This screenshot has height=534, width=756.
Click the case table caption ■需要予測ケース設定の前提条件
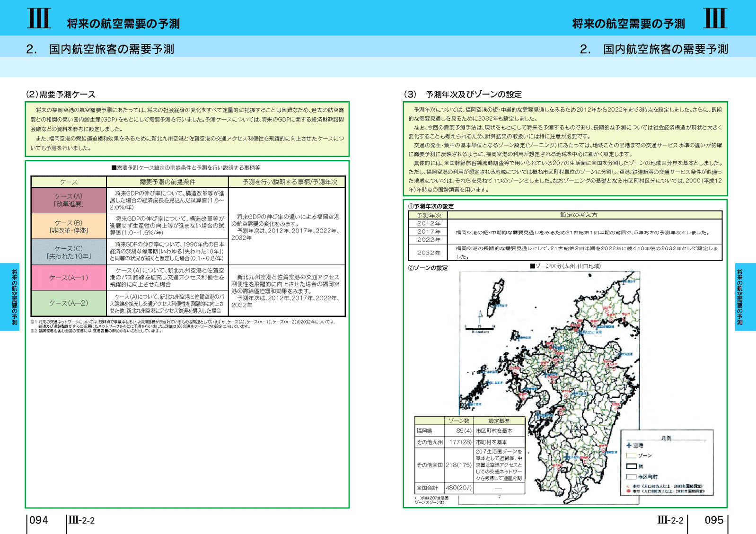point(185,167)
